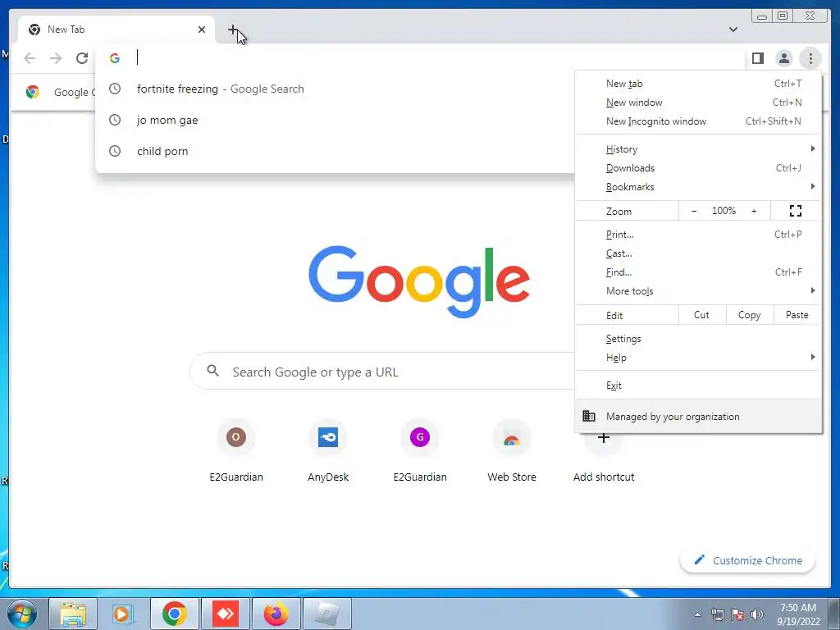Open AnyDesk from the taskbar
The image size is (840, 630).
coord(226,614)
